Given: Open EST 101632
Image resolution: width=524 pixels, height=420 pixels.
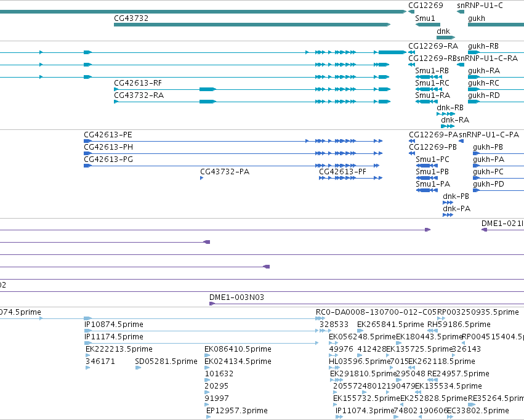Looking at the screenshot, I should click(x=219, y=374).
